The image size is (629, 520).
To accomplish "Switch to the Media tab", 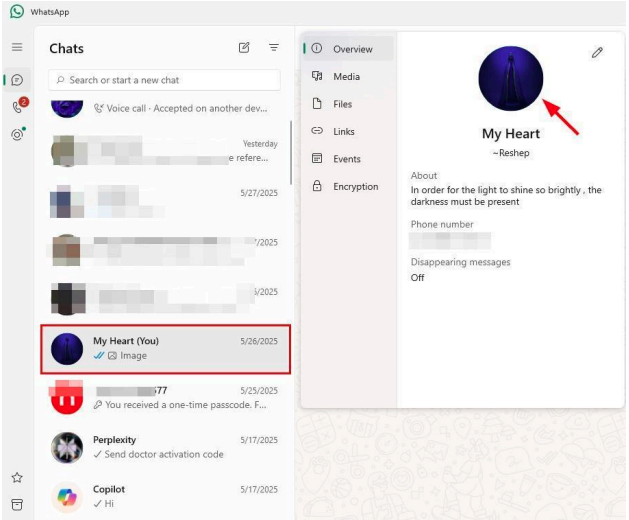I will click(346, 76).
